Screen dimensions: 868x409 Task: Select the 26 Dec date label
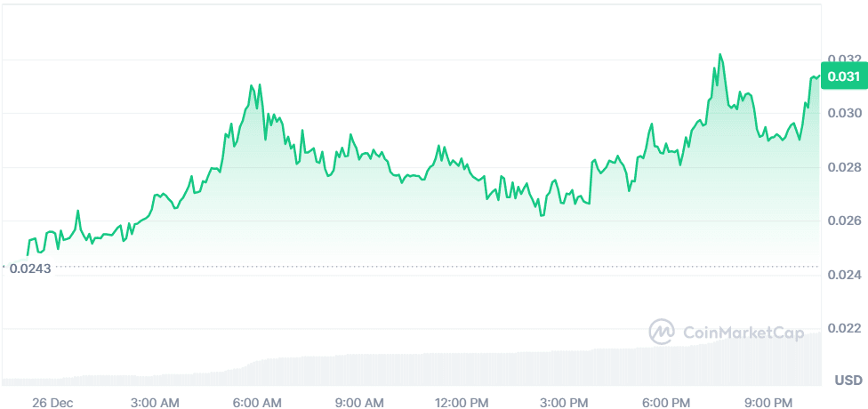(x=52, y=402)
